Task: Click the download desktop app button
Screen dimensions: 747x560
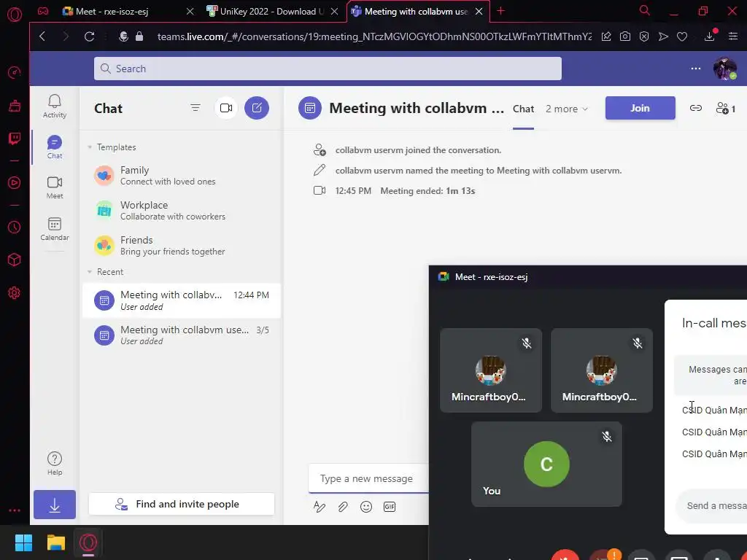Action: 54,505
